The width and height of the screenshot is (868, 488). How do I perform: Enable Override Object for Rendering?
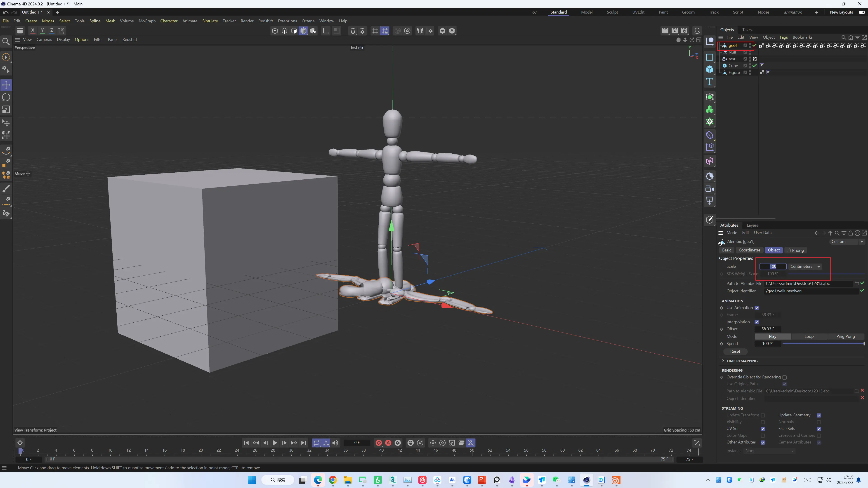coord(784,377)
